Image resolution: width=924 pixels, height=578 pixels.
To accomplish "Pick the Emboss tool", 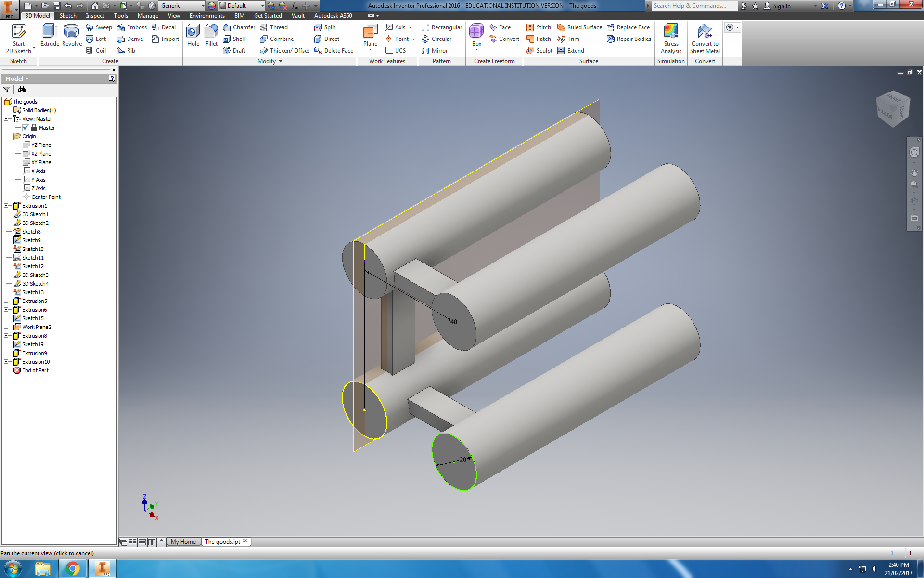I will (132, 27).
